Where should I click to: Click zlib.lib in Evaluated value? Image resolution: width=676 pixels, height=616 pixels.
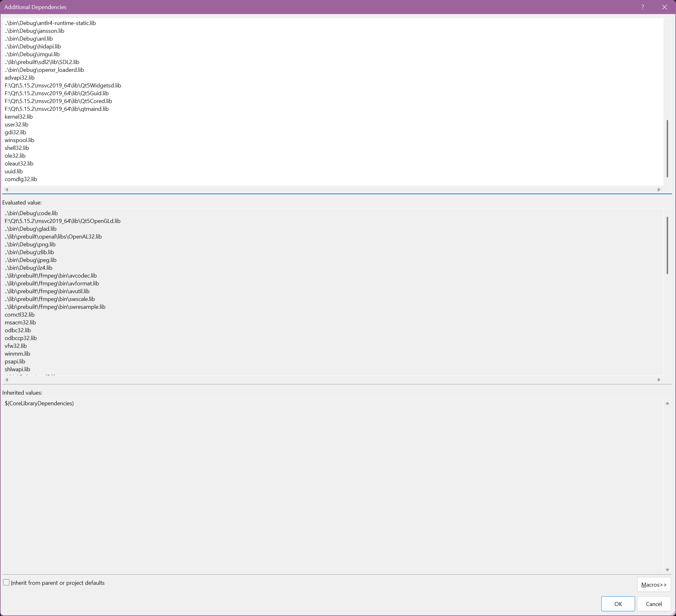29,252
